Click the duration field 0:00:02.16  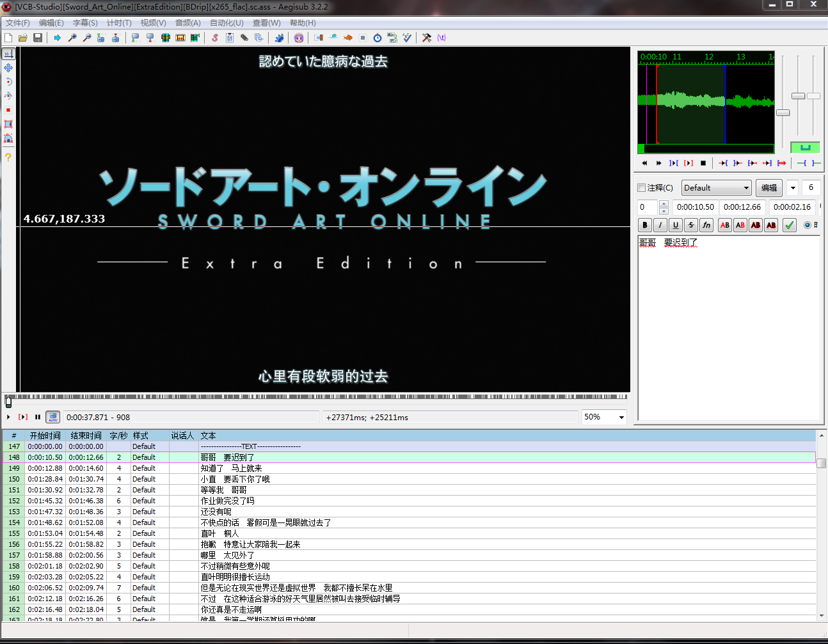click(x=792, y=207)
